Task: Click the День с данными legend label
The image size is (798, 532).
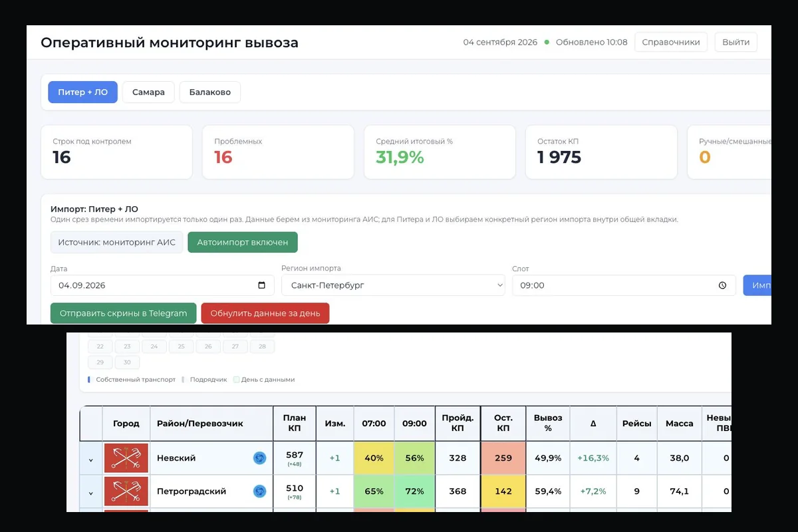Action: point(268,380)
